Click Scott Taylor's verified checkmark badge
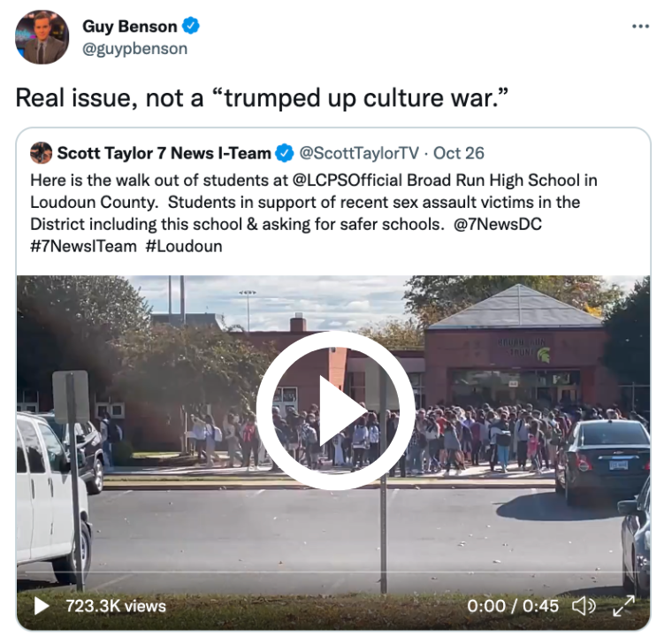 coord(285,153)
